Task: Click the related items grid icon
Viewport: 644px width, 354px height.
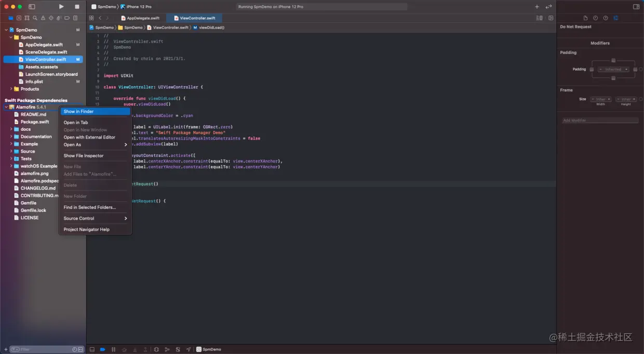Action: tap(91, 18)
